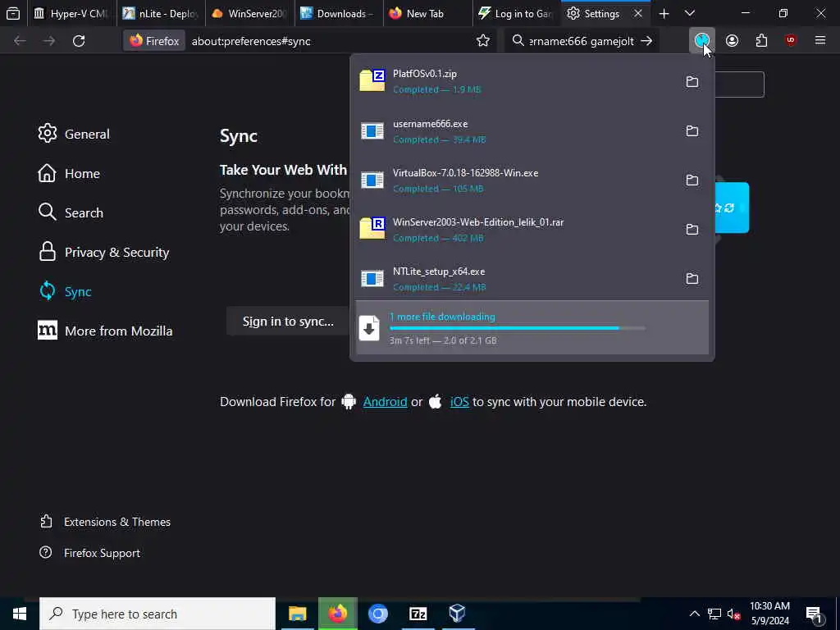This screenshot has height=630, width=840.
Task: Open Extensions & Themes link
Action: point(106,521)
